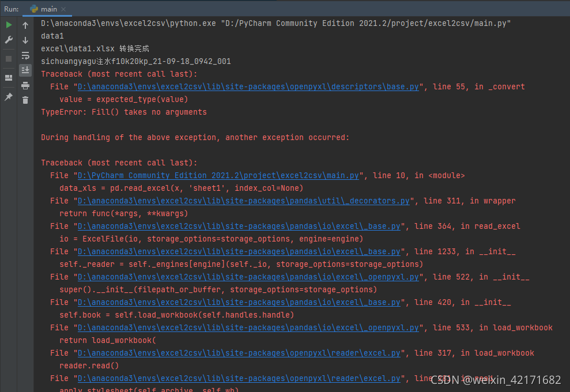Image resolution: width=570 pixels, height=392 pixels.
Task: Click the Down the Stack Trace arrow
Action: (25, 40)
